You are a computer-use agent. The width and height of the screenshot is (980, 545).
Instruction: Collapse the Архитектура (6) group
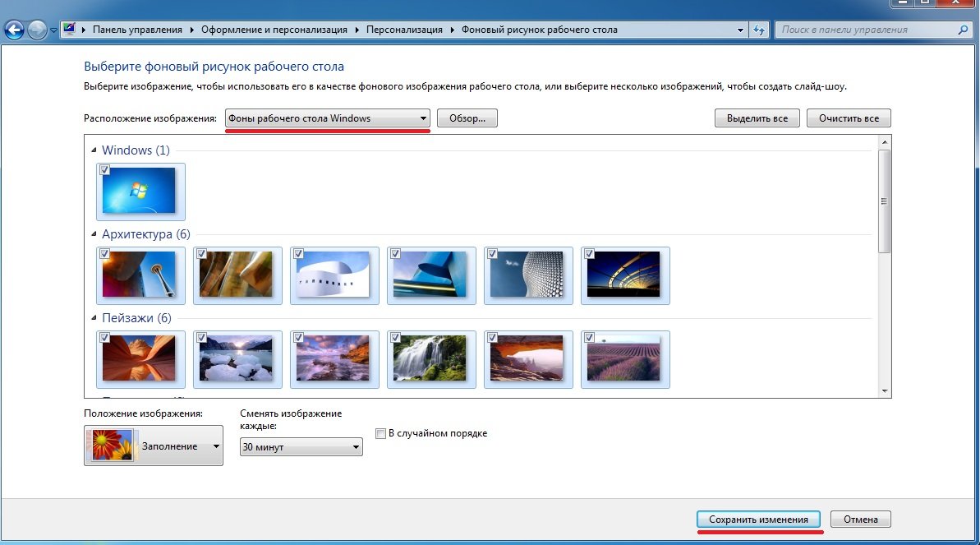94,234
